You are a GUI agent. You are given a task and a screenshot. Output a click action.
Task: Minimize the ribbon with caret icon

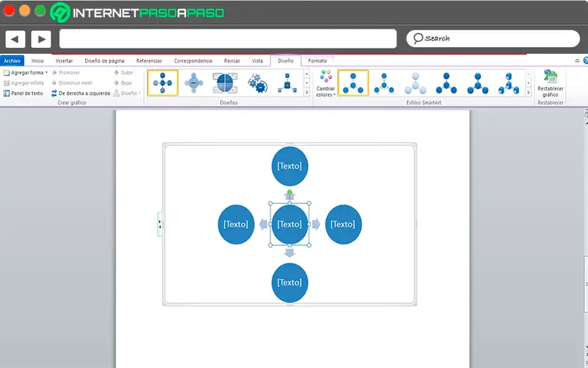pyautogui.click(x=577, y=61)
